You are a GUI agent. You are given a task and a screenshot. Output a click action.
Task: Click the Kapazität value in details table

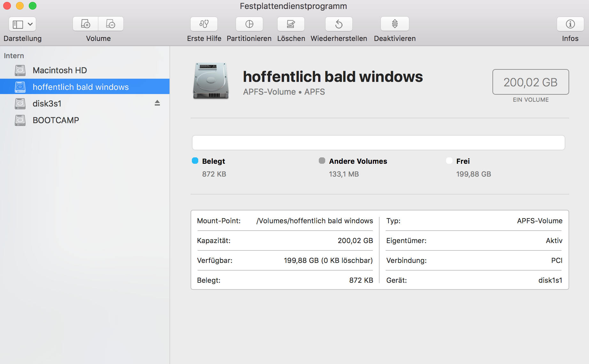(x=355, y=241)
